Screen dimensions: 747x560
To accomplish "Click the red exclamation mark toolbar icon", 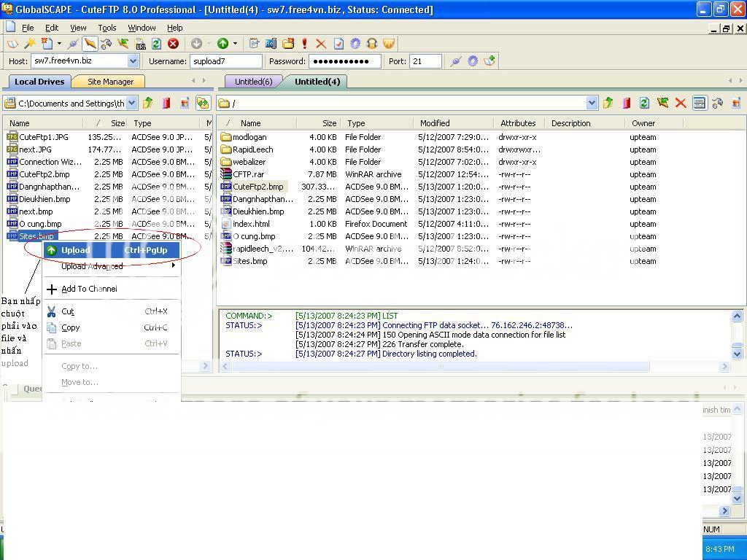I will [304, 44].
